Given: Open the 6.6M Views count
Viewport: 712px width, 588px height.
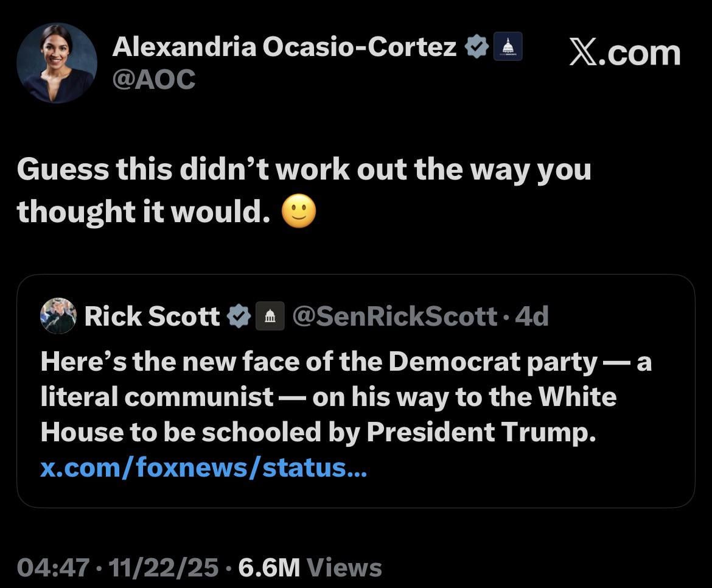Looking at the screenshot, I should coord(310,568).
